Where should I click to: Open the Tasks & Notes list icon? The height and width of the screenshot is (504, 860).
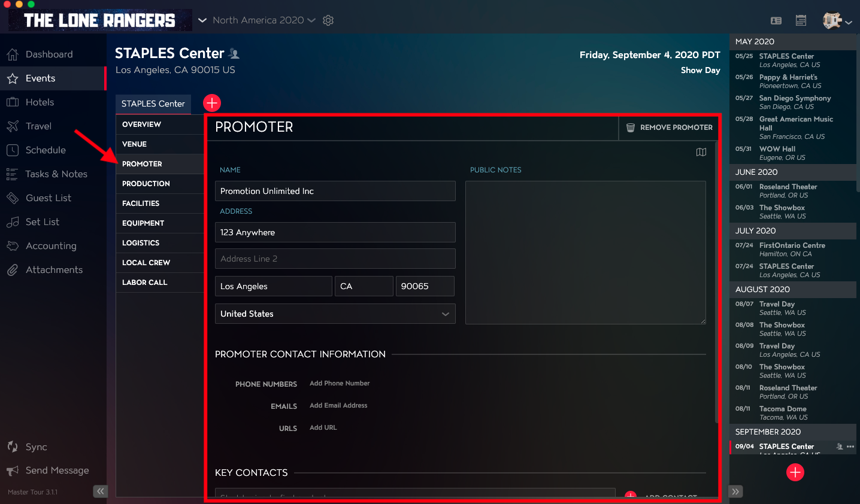pos(13,174)
